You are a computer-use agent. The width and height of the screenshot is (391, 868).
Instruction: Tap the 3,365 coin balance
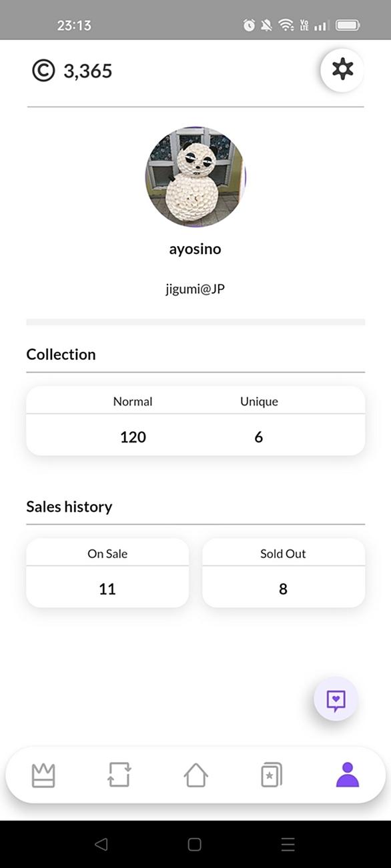click(87, 71)
